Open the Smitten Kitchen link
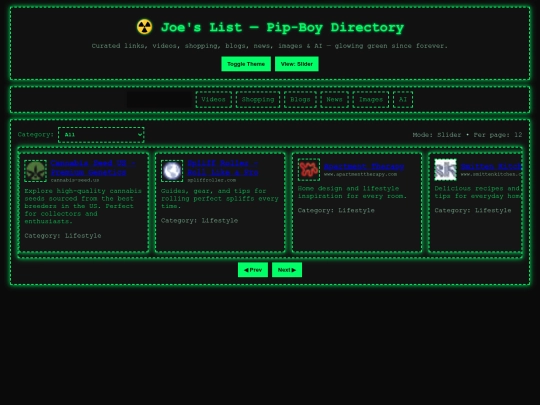Screen dimensions: 540x405 click(x=491, y=166)
